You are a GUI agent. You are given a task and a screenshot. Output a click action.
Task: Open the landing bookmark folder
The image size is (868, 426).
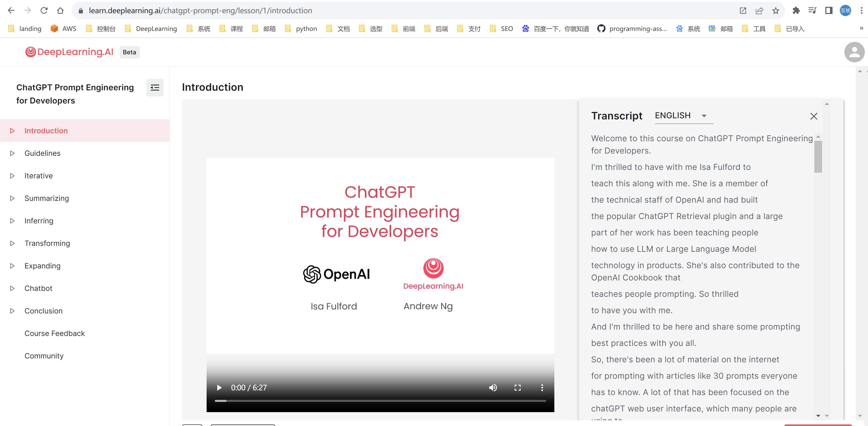coord(25,29)
